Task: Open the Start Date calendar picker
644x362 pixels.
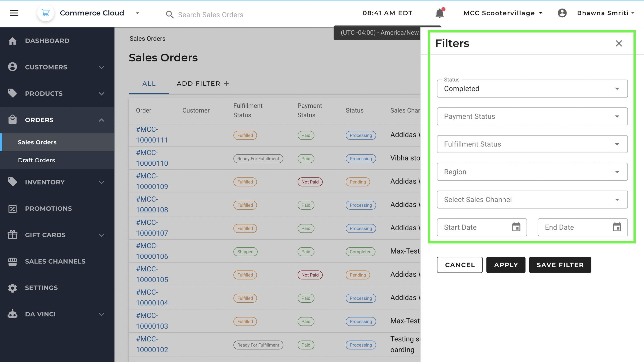Action: point(516,227)
